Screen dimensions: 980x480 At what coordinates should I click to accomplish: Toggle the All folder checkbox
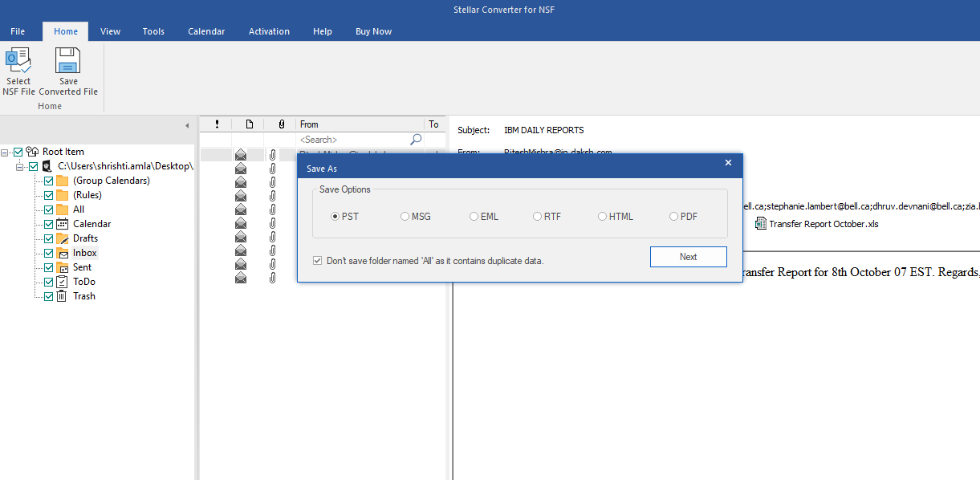[x=48, y=209]
